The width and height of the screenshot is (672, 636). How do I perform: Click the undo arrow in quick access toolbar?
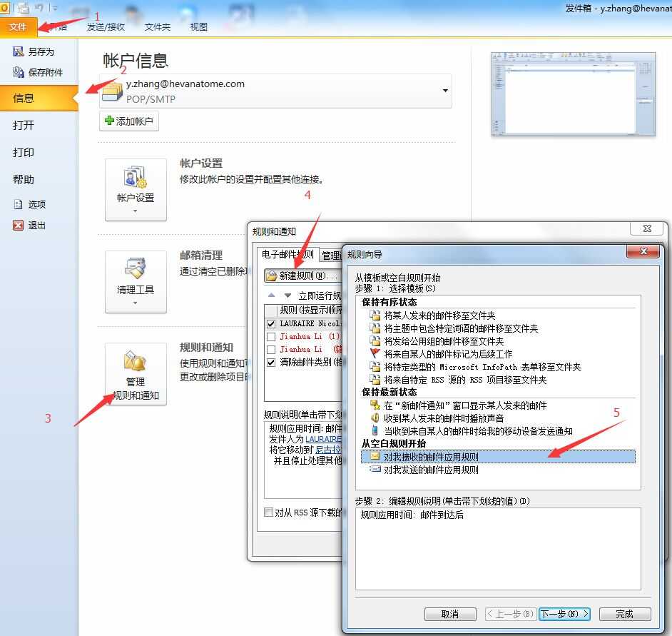click(x=39, y=7)
